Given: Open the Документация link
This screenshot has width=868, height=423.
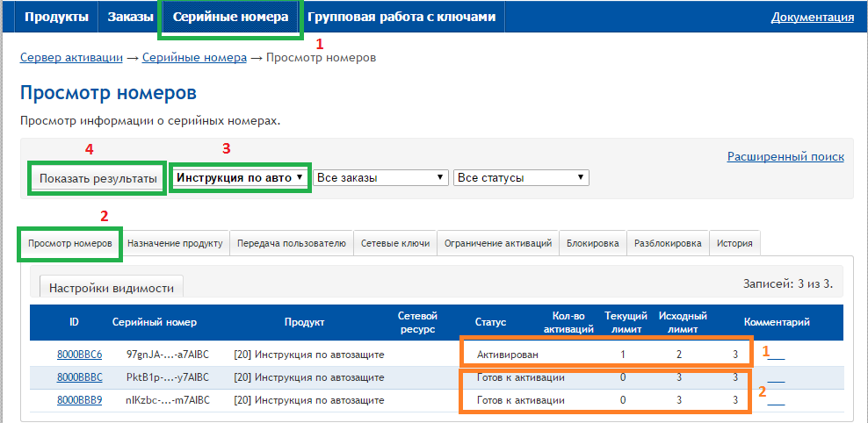Looking at the screenshot, I should [x=812, y=17].
